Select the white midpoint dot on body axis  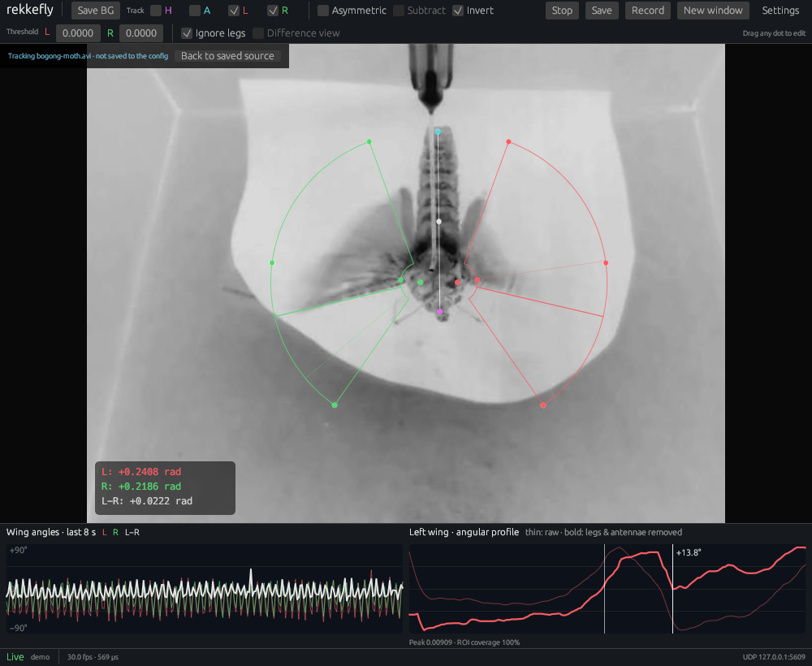(x=439, y=222)
